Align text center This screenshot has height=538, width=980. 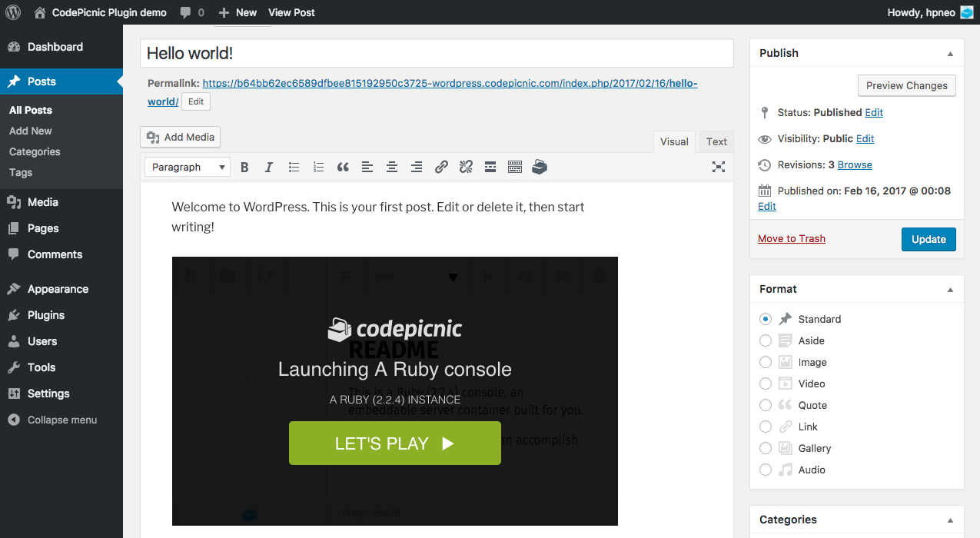tap(392, 167)
